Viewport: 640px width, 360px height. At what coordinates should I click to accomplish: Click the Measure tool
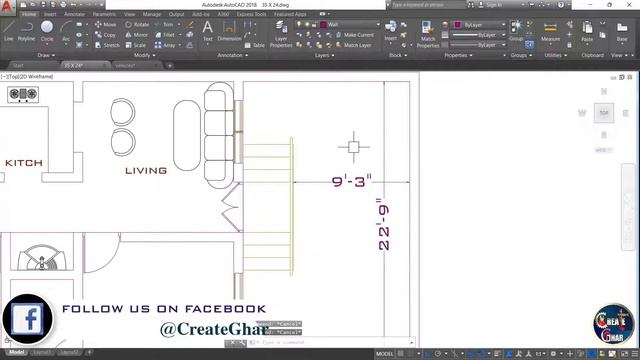(x=550, y=31)
